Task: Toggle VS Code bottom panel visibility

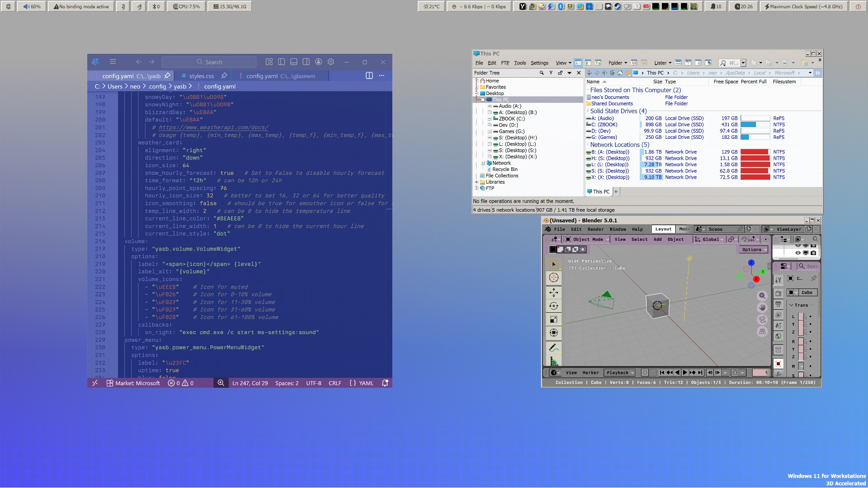Action: 294,62
